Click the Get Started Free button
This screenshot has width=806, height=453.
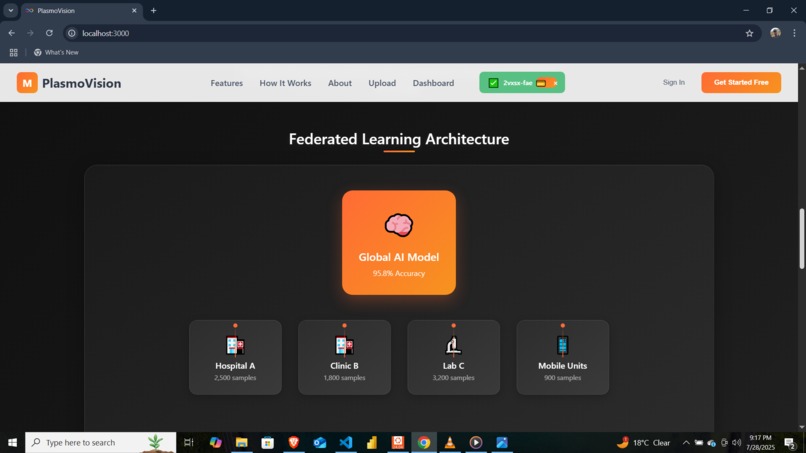tap(741, 82)
